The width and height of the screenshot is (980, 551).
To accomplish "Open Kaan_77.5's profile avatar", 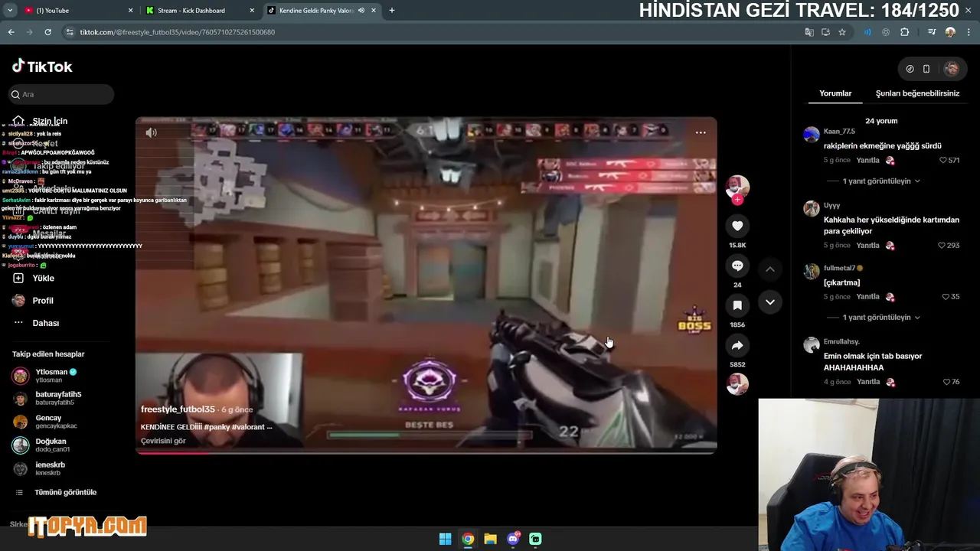I will (812, 135).
